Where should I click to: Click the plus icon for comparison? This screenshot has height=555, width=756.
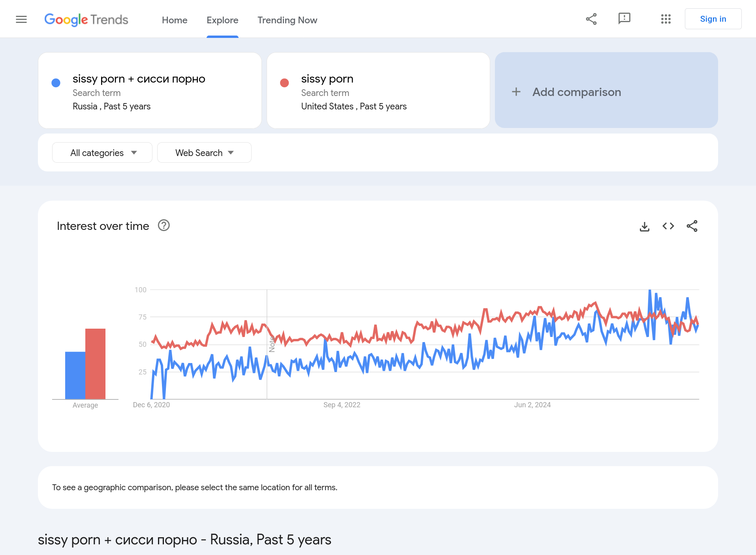pyautogui.click(x=516, y=92)
